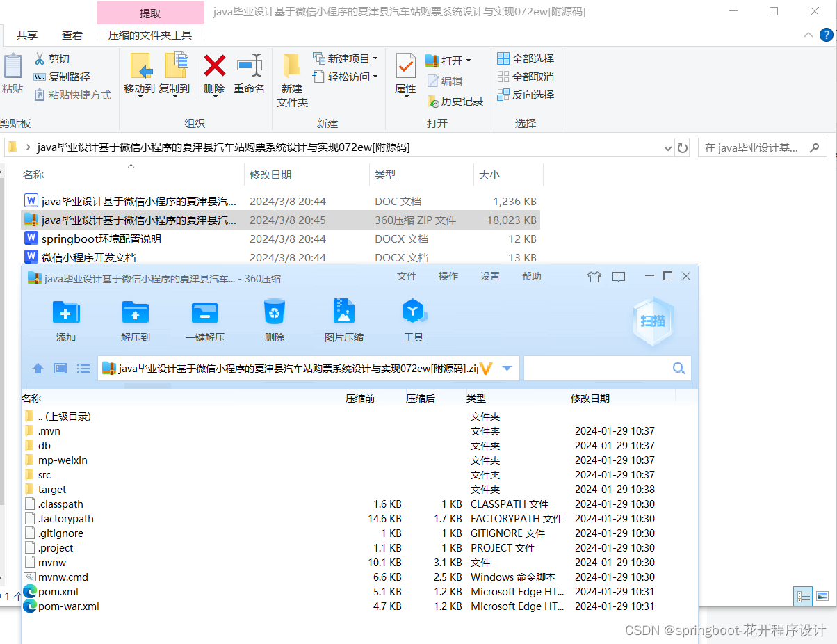The width and height of the screenshot is (837, 644).
Task: Expand the 打开 dropdown arrow
Action: [469, 61]
